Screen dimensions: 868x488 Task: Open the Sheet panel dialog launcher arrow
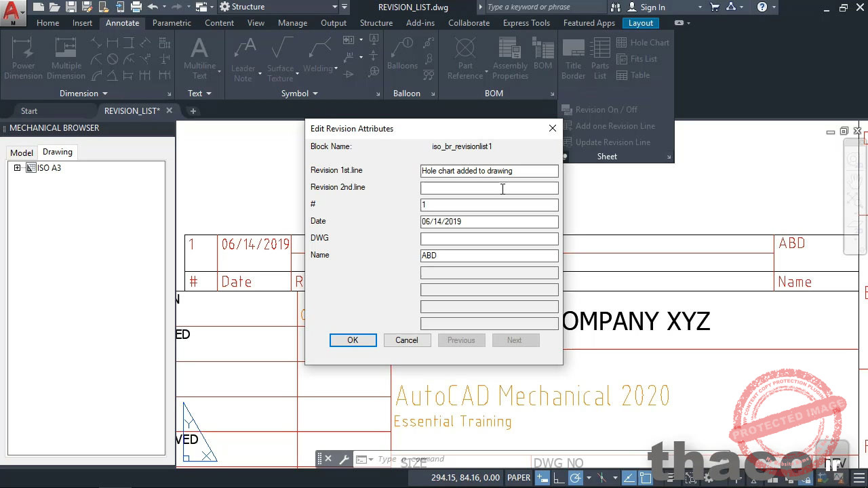pos(669,157)
